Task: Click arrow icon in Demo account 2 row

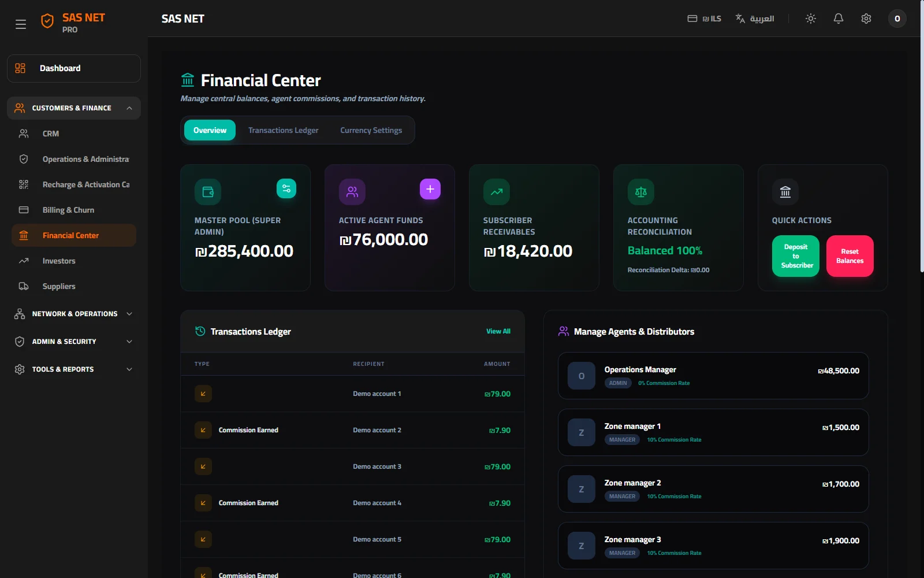Action: [x=203, y=430]
